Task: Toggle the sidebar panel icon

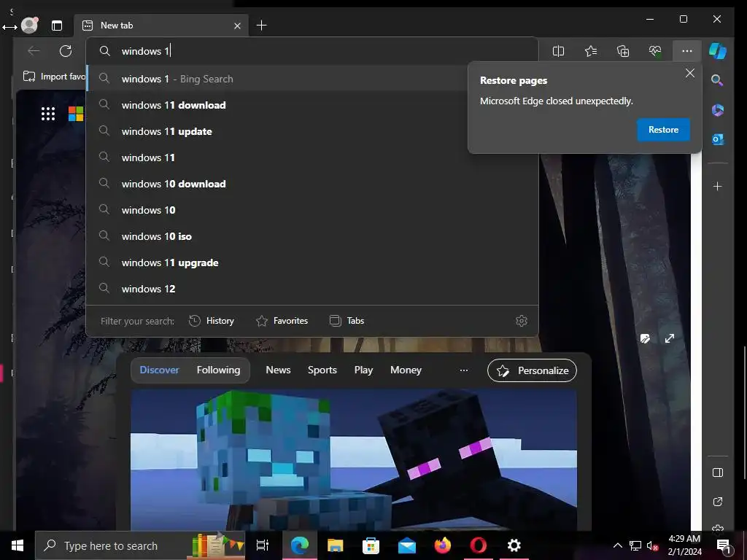Action: click(718, 472)
